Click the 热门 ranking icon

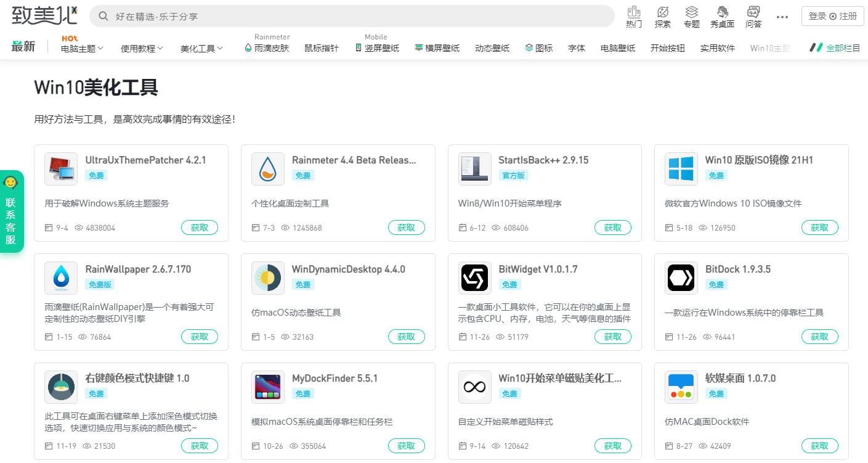coord(634,16)
